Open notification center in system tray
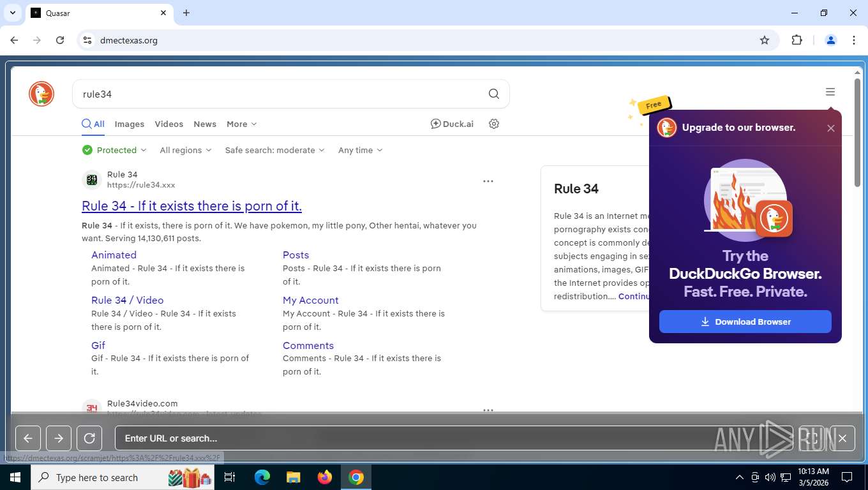Viewport: 868px width, 490px height. click(847, 477)
